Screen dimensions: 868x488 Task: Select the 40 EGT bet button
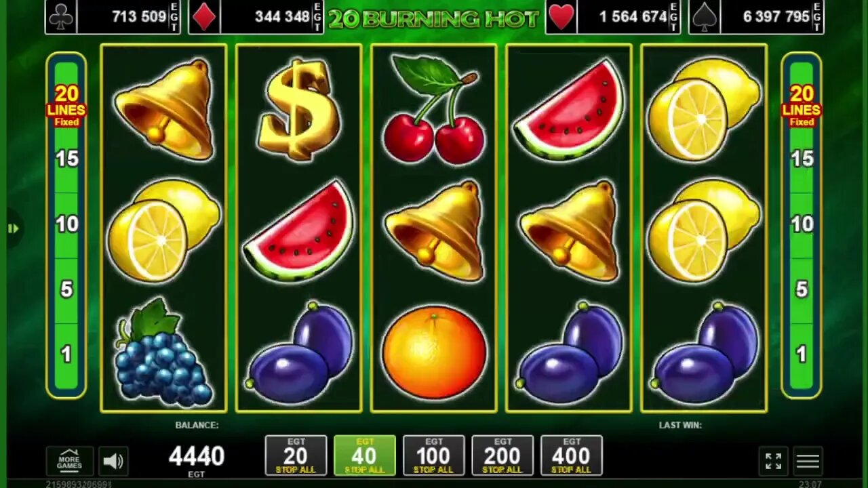[x=365, y=455]
